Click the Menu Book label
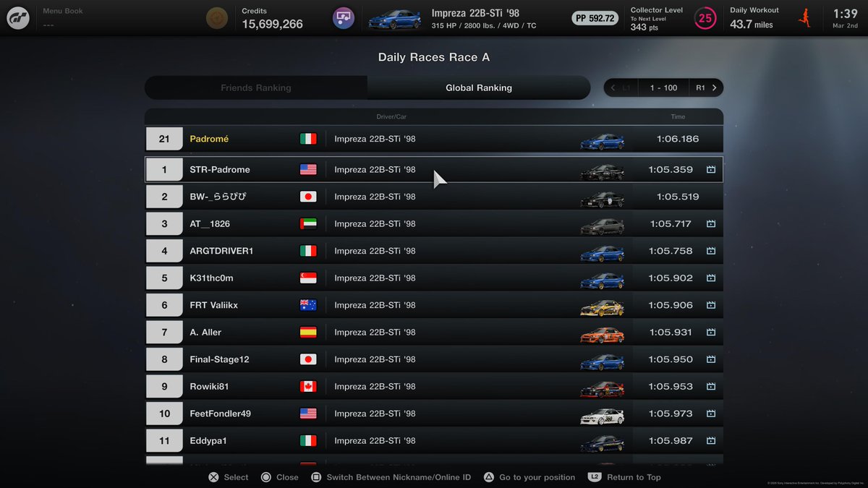Image resolution: width=868 pixels, height=488 pixels. (x=63, y=12)
